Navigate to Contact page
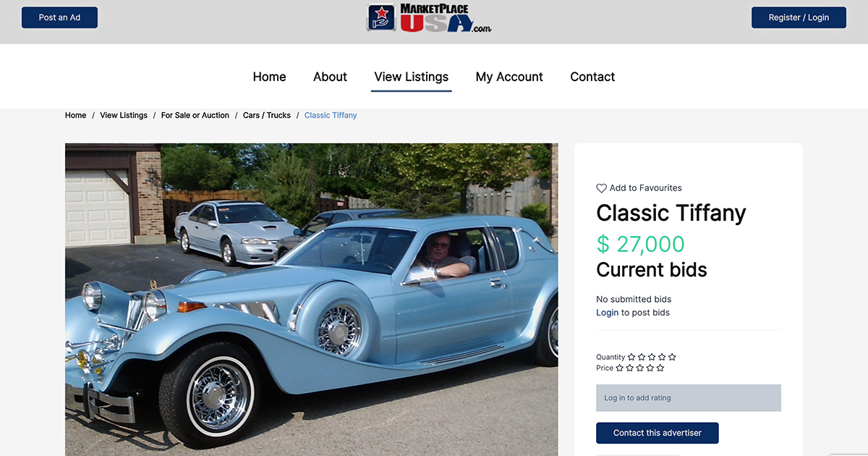 coord(592,77)
